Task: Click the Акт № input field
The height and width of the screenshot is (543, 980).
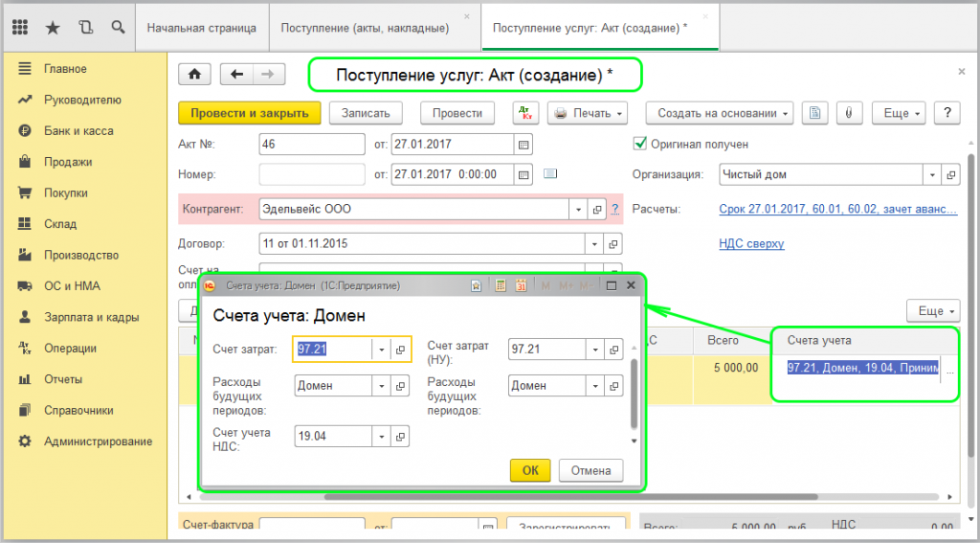Action: (312, 145)
